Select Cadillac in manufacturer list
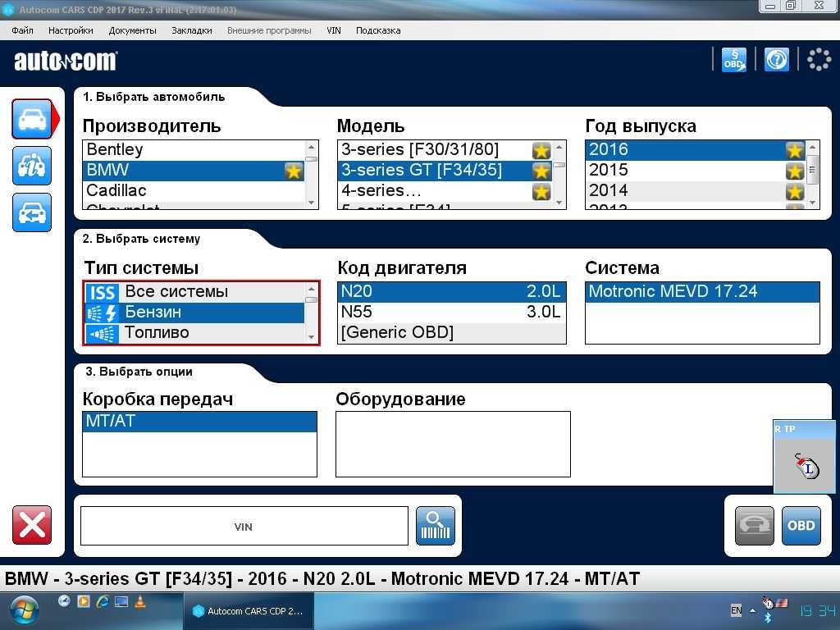The image size is (840, 630). 194,190
